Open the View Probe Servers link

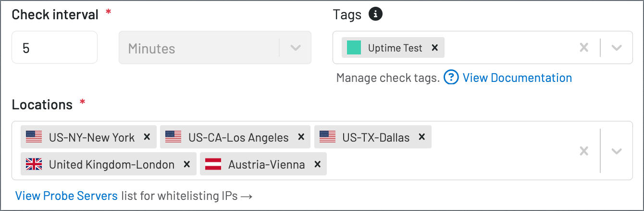(x=66, y=196)
